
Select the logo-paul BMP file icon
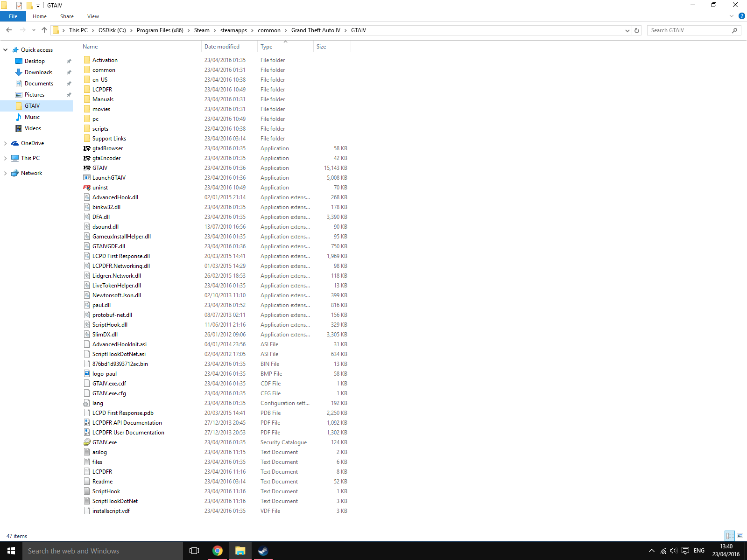pos(87,374)
